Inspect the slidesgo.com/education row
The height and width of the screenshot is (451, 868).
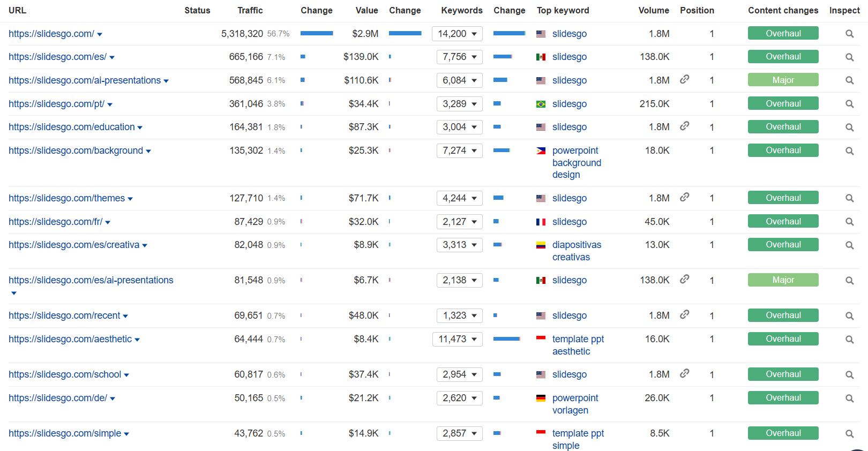point(849,127)
